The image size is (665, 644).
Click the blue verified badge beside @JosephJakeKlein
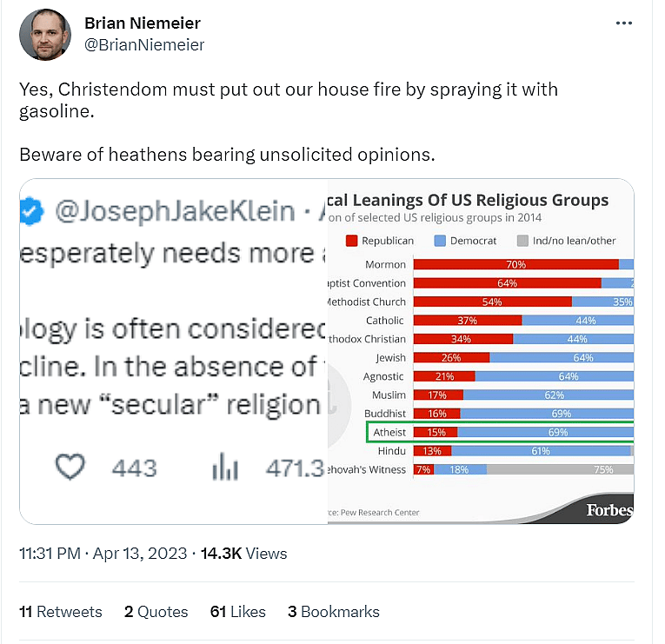click(33, 210)
